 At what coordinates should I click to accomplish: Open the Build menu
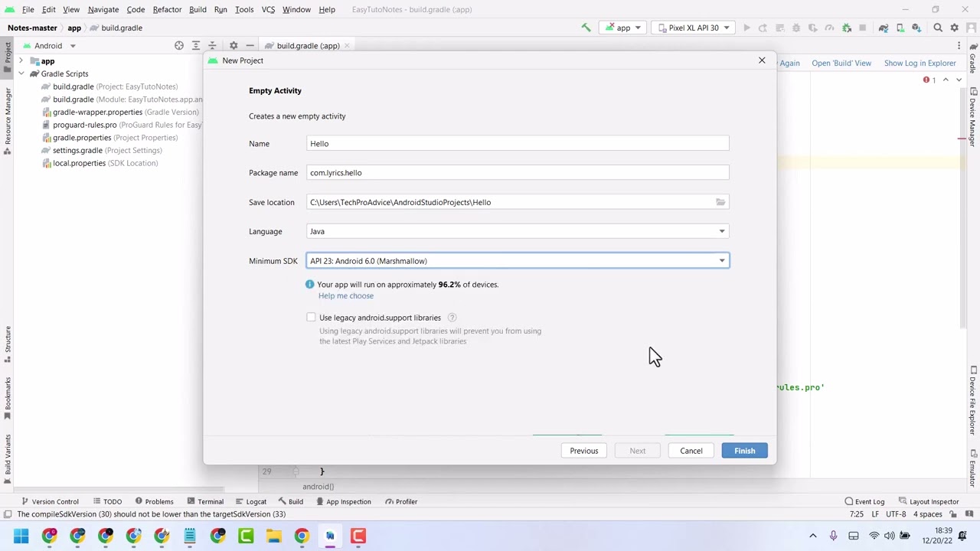(x=198, y=9)
